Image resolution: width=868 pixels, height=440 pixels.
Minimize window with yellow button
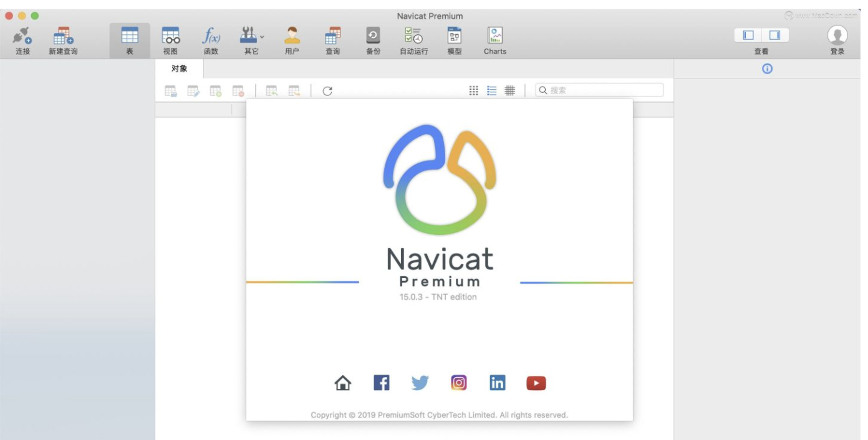(22, 16)
